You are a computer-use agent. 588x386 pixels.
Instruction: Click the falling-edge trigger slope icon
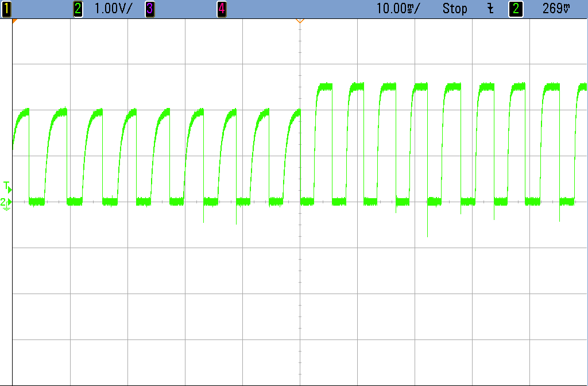pos(490,9)
